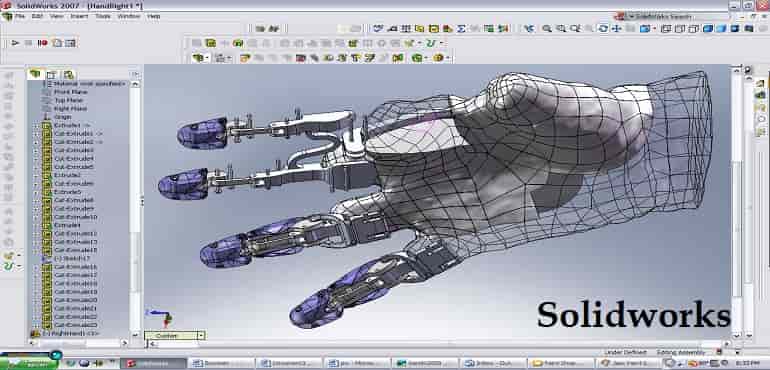
Task: Open the Edit menu
Action: tap(37, 16)
